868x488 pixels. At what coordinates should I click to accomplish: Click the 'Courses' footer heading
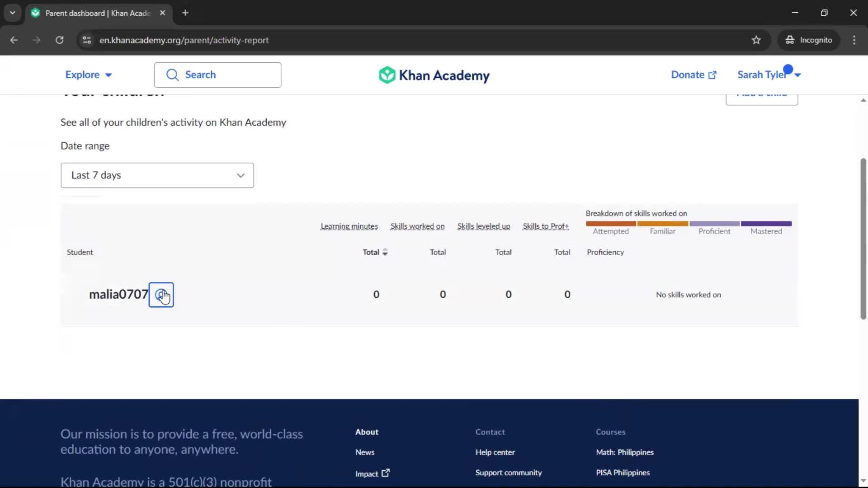click(x=610, y=432)
